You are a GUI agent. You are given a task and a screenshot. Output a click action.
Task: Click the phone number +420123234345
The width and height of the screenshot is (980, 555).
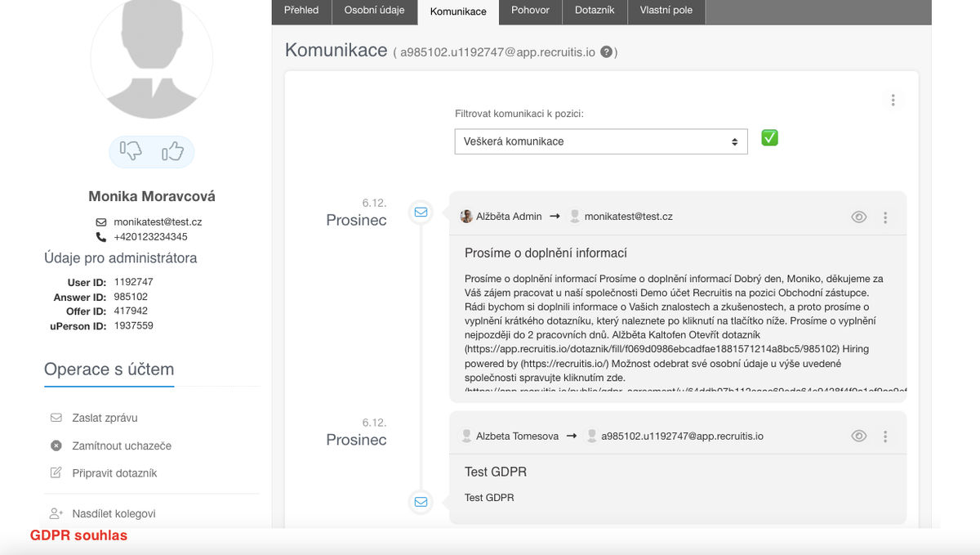(150, 237)
